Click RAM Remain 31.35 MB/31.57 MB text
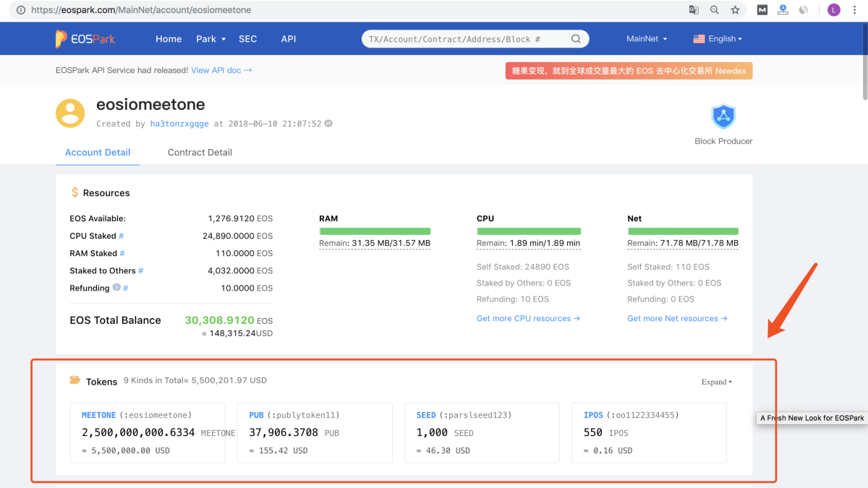868x488 pixels. (375, 243)
